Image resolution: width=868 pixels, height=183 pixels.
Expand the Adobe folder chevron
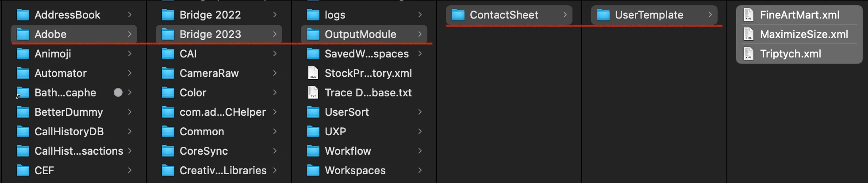130,34
